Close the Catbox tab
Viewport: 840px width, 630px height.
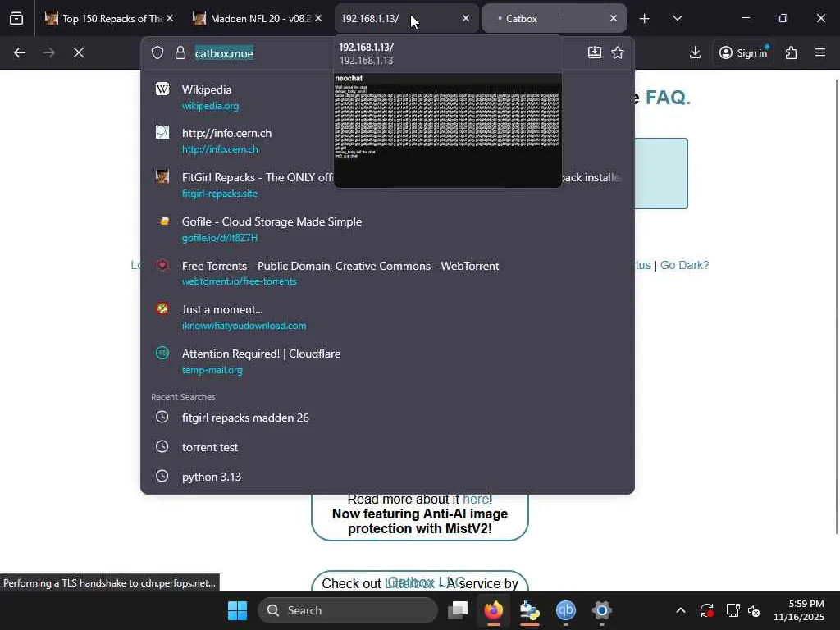click(x=614, y=18)
